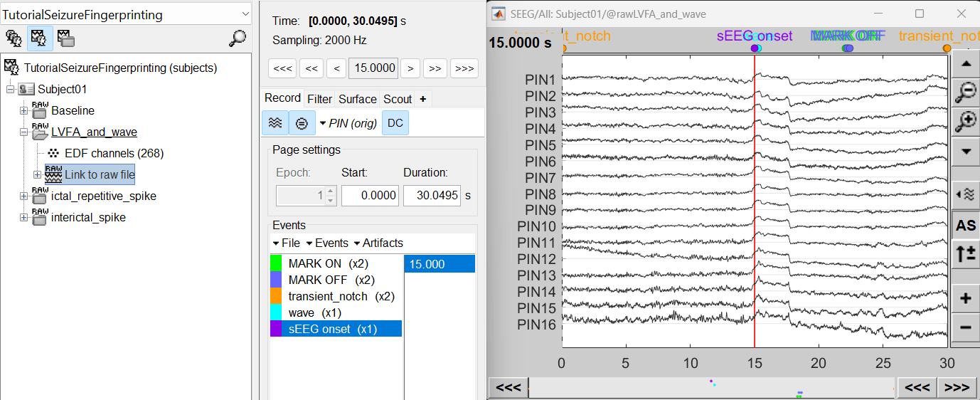This screenshot has width=980, height=400.
Task: Toggle the AS auto-scale amplitude button
Action: coord(965,226)
